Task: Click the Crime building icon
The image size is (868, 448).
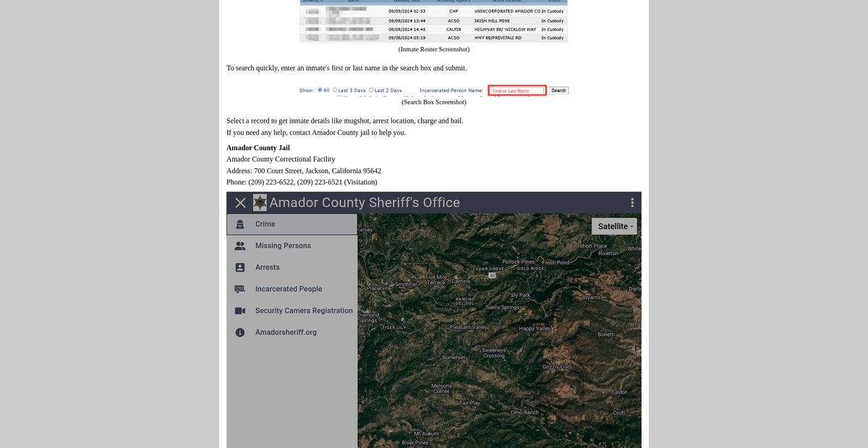Action: pos(240,224)
